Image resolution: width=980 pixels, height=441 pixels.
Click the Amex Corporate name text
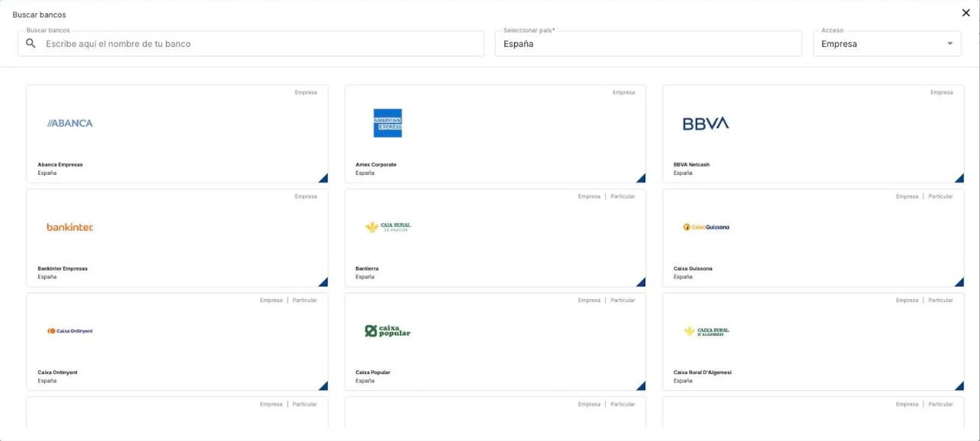[376, 164]
